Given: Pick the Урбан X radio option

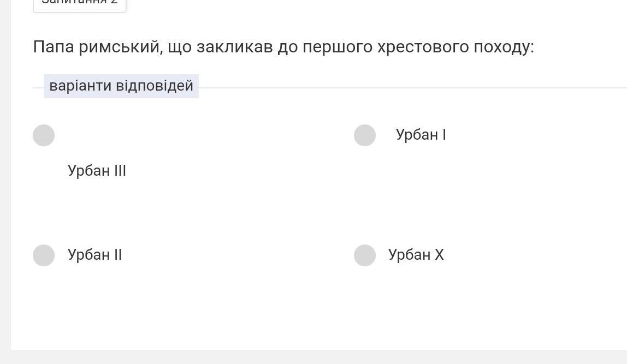Looking at the screenshot, I should tap(365, 255).
